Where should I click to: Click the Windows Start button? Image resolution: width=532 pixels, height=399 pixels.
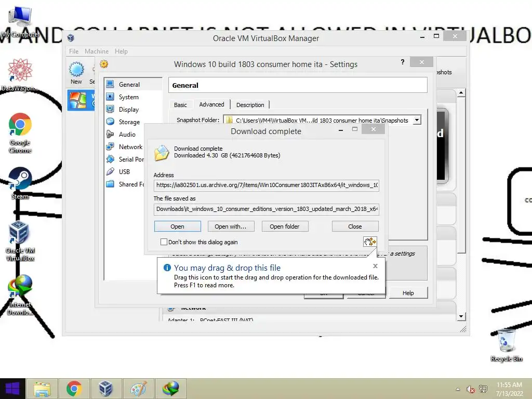(12, 389)
